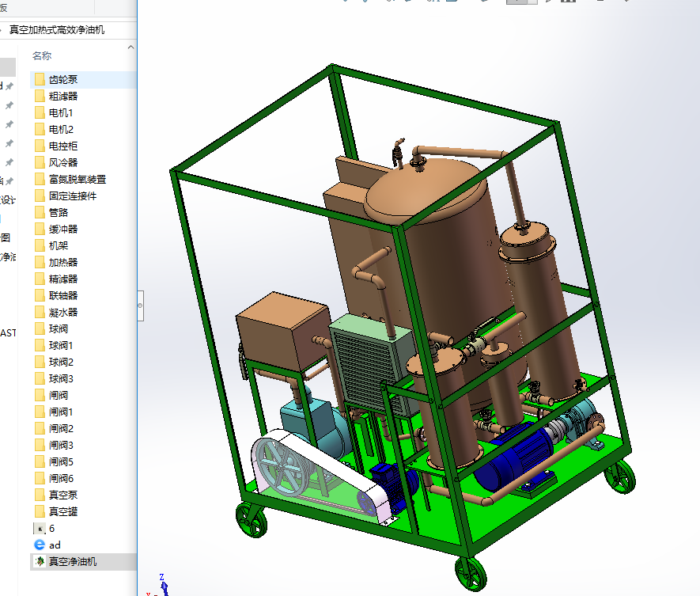Open the 电控柜 folder

pos(63,146)
